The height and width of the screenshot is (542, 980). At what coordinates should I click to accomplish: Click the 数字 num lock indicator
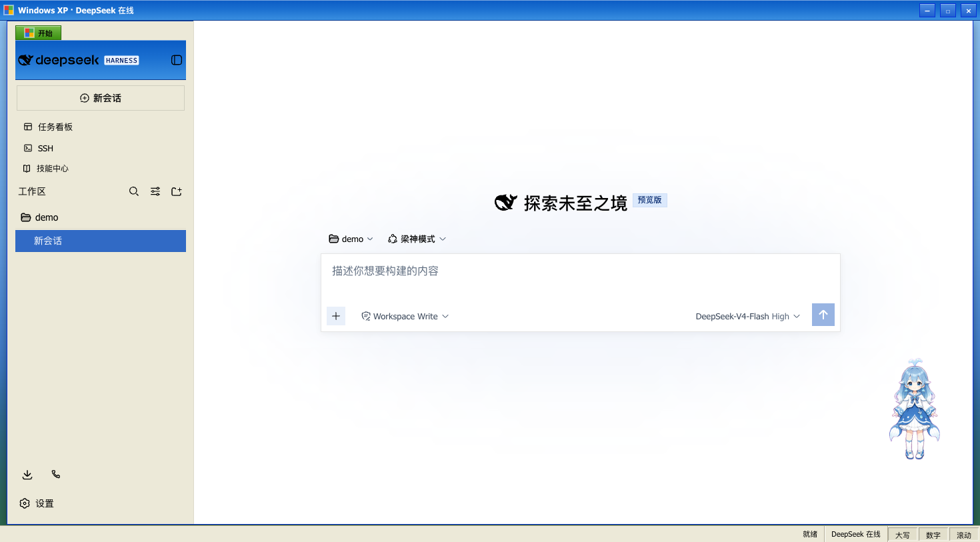933,535
